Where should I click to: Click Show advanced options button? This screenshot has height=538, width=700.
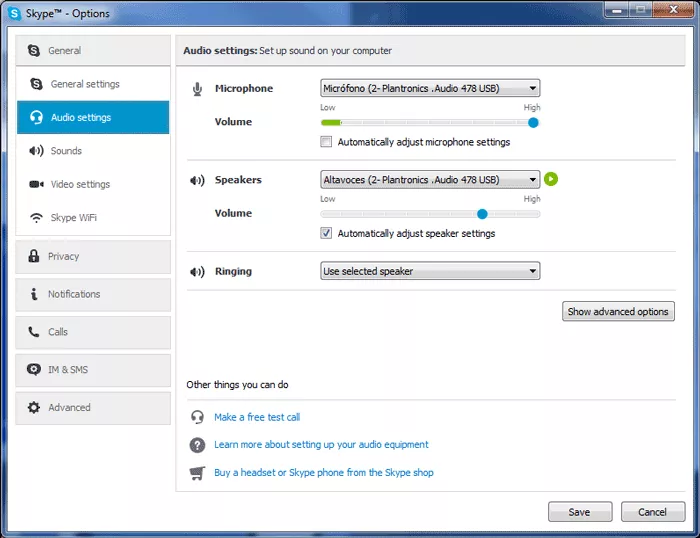coord(618,312)
